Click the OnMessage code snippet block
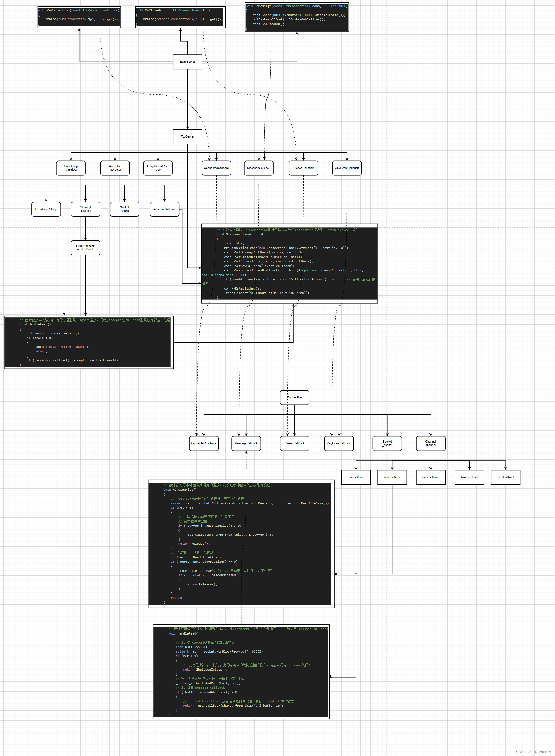Image resolution: width=555 pixels, height=756 pixels. 297,17
